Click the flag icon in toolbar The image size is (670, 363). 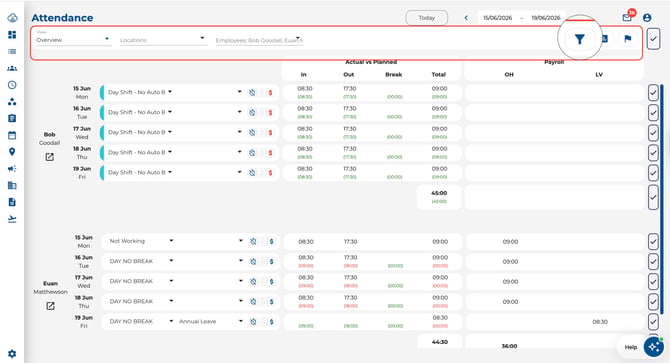point(627,39)
